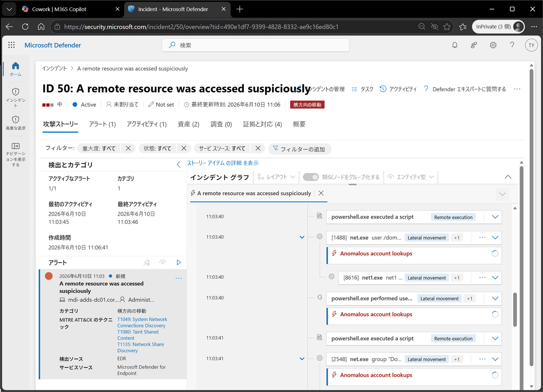Open the layout dropdown
Viewport: 543px width, 392px height.
[276, 177]
